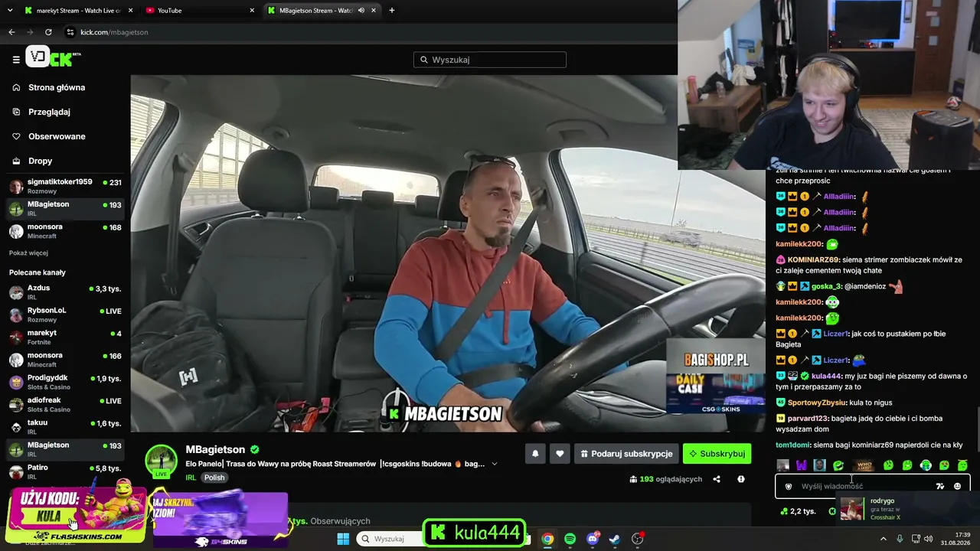The width and height of the screenshot is (980, 551).
Task: Click the Windows taskbar search box
Action: [x=390, y=539]
